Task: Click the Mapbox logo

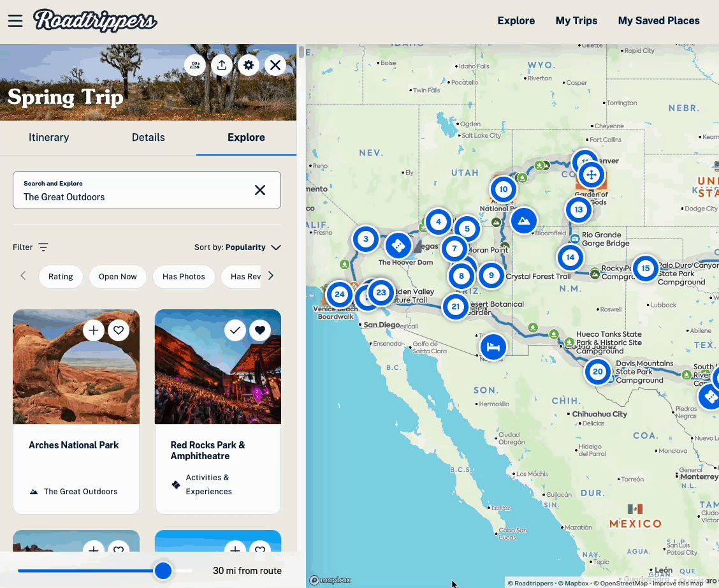Action: (x=330, y=580)
